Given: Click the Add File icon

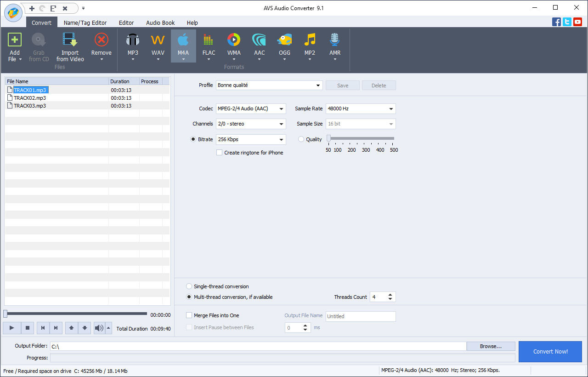Looking at the screenshot, I should click(x=15, y=40).
